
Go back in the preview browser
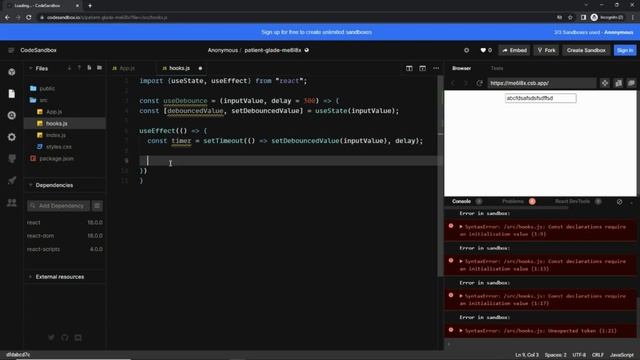click(453, 83)
